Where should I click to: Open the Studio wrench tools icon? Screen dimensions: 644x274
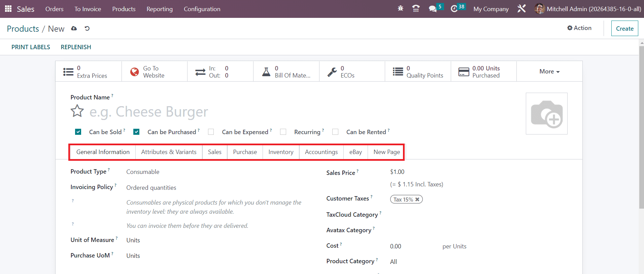pyautogui.click(x=521, y=9)
